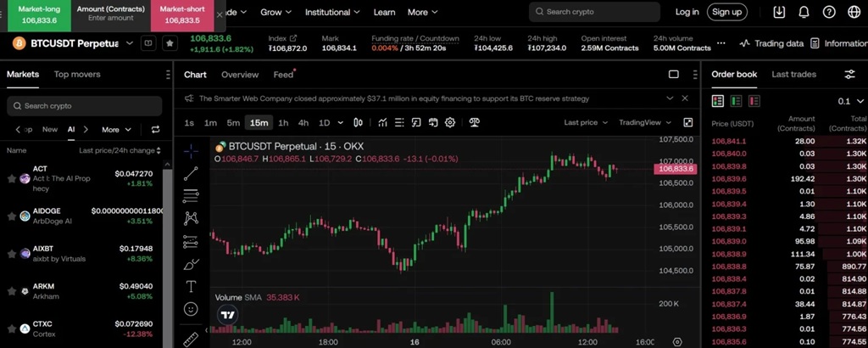Show asks-only order book view
868x348 pixels.
click(x=754, y=101)
